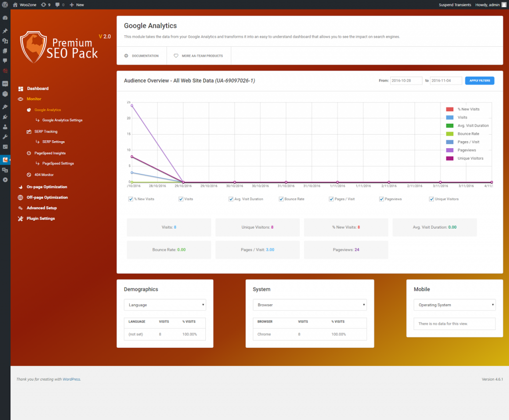Disable the Unique Visitors checkbox

pyautogui.click(x=431, y=199)
